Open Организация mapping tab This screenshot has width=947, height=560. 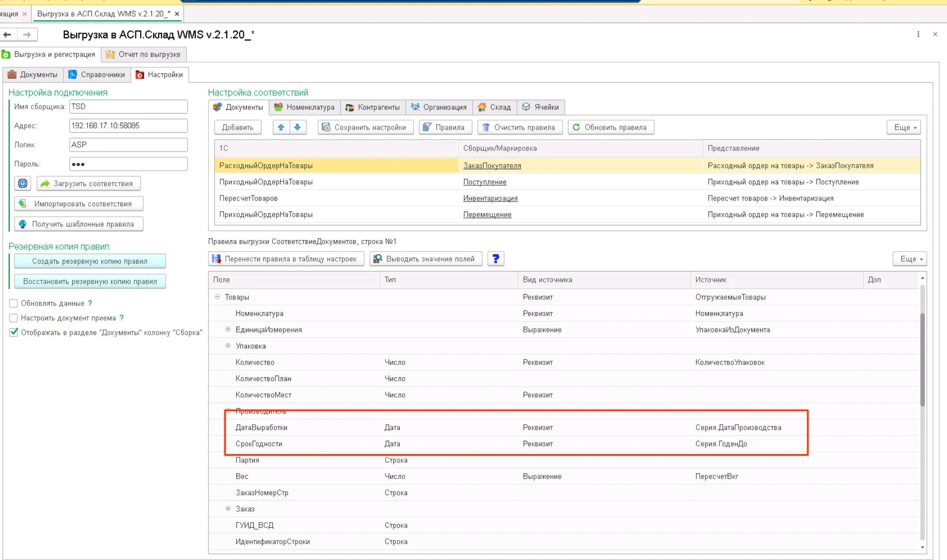tap(439, 107)
